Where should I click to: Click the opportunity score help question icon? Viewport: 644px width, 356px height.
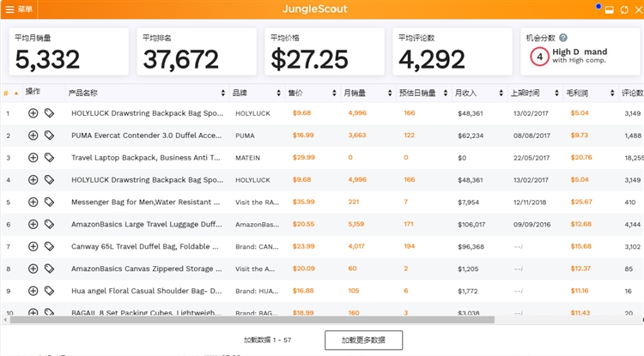coord(563,38)
